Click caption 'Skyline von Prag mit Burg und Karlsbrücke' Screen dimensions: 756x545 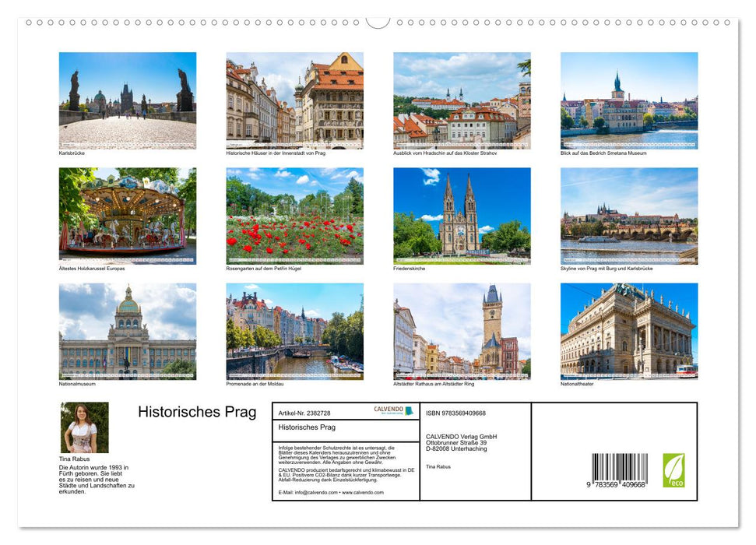pyautogui.click(x=607, y=269)
